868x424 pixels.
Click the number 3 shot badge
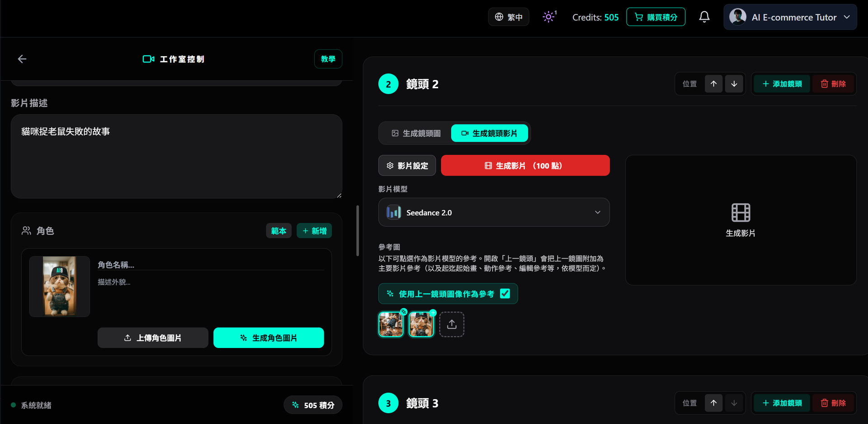point(388,403)
